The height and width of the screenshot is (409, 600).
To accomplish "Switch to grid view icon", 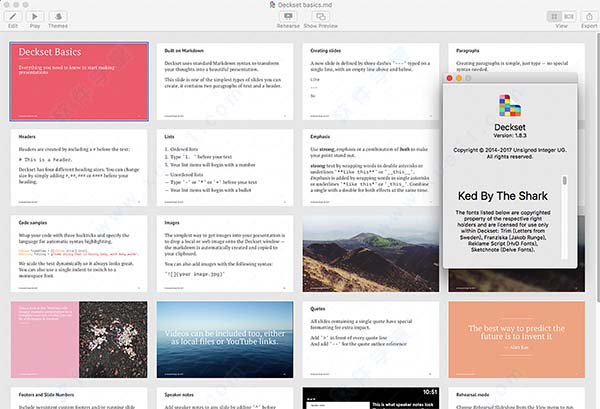I will tap(554, 16).
